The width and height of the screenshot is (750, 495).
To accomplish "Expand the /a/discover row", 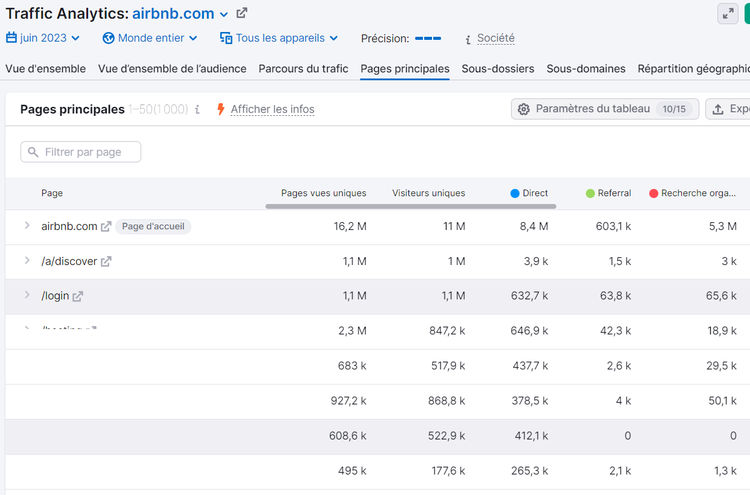I will 27,260.
